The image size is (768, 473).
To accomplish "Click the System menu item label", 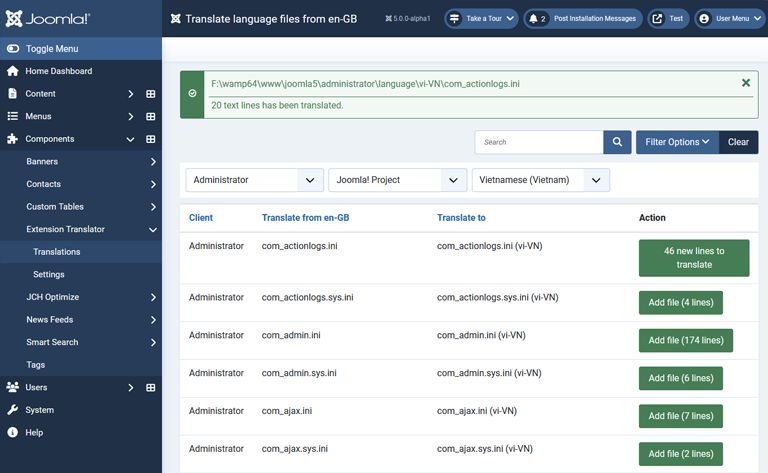I will (x=40, y=410).
